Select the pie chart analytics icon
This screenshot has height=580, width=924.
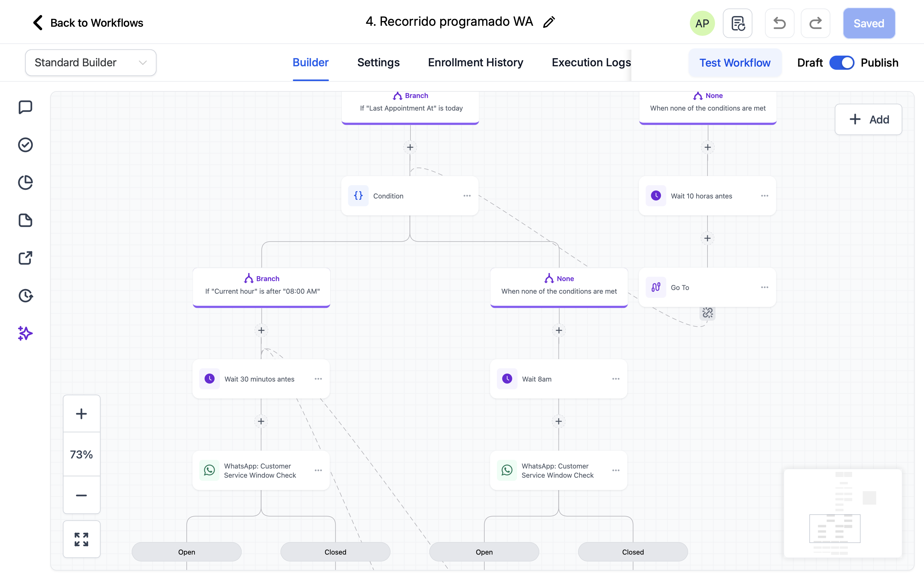(25, 183)
